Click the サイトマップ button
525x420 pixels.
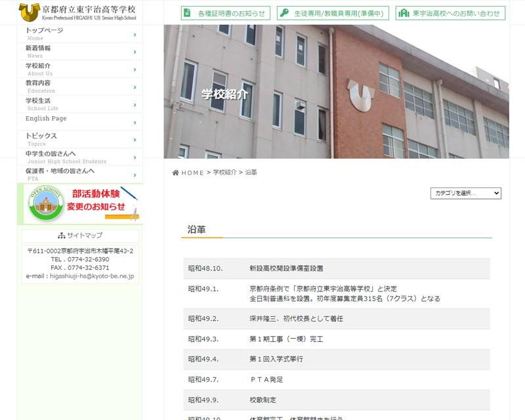80,236
